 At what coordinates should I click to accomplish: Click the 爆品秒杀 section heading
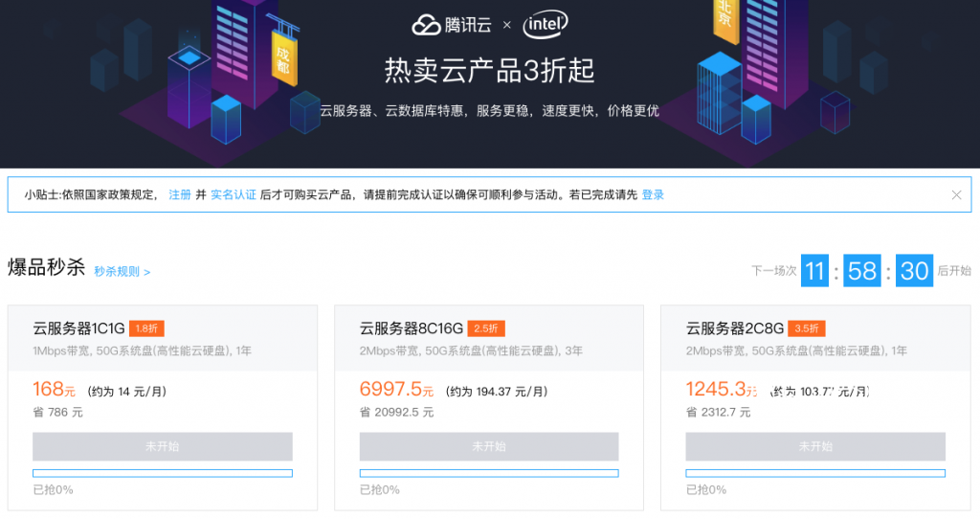46,267
